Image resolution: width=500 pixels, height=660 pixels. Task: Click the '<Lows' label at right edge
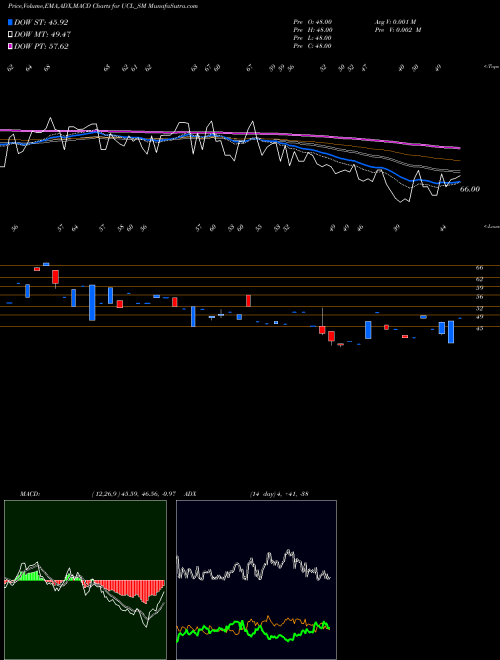point(491,226)
